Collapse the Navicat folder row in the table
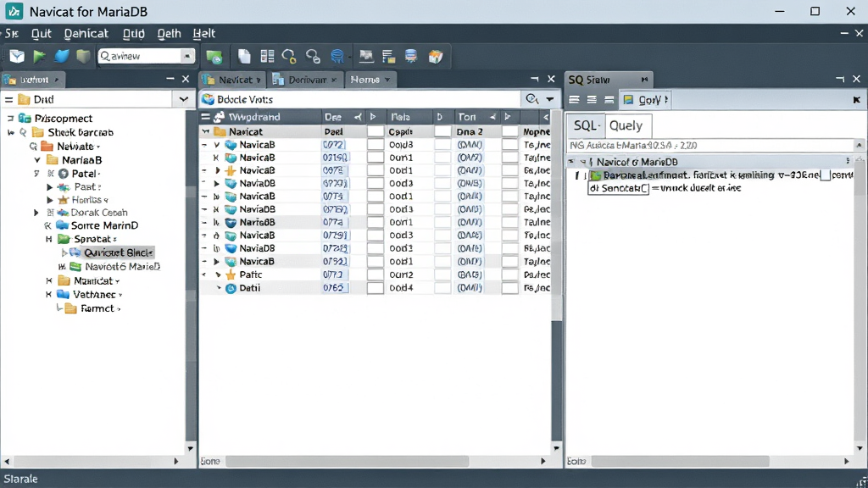This screenshot has width=868, height=488. pyautogui.click(x=206, y=131)
